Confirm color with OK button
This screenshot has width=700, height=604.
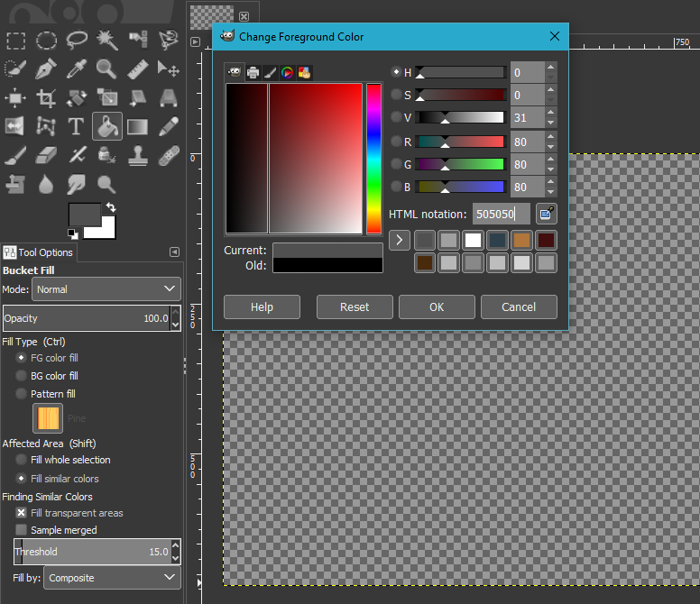(437, 307)
